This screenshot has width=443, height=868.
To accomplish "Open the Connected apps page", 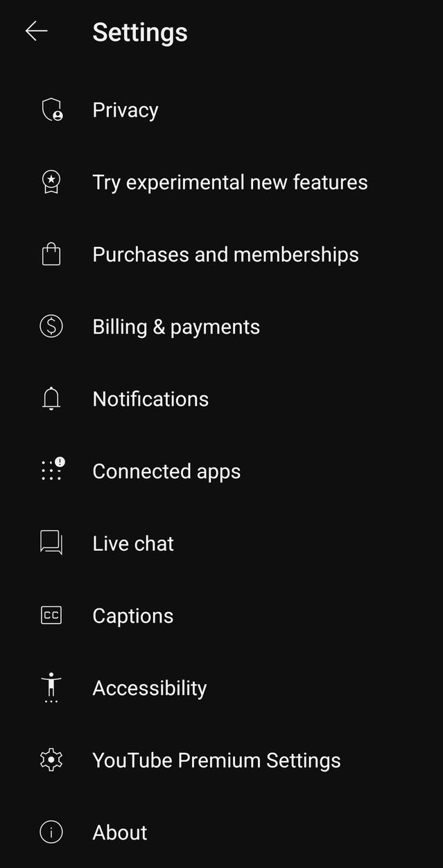I will pyautogui.click(x=166, y=470).
